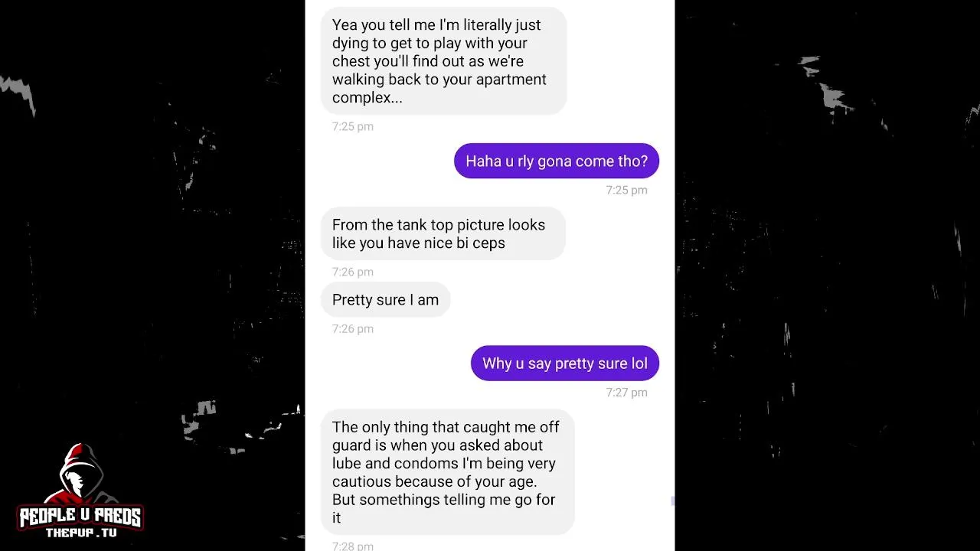The height and width of the screenshot is (551, 980).
Task: Click the white chat area beside 'Pretty sure I am'
Action: click(559, 300)
